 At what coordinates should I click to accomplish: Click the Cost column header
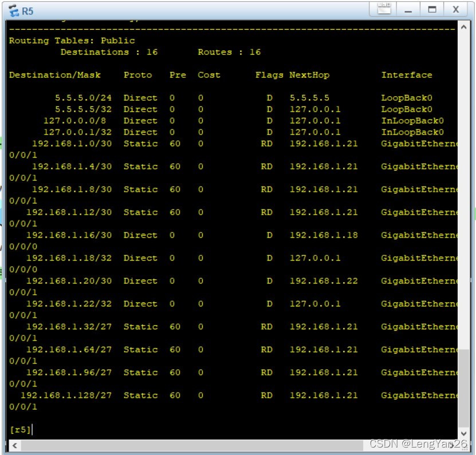[x=209, y=75]
